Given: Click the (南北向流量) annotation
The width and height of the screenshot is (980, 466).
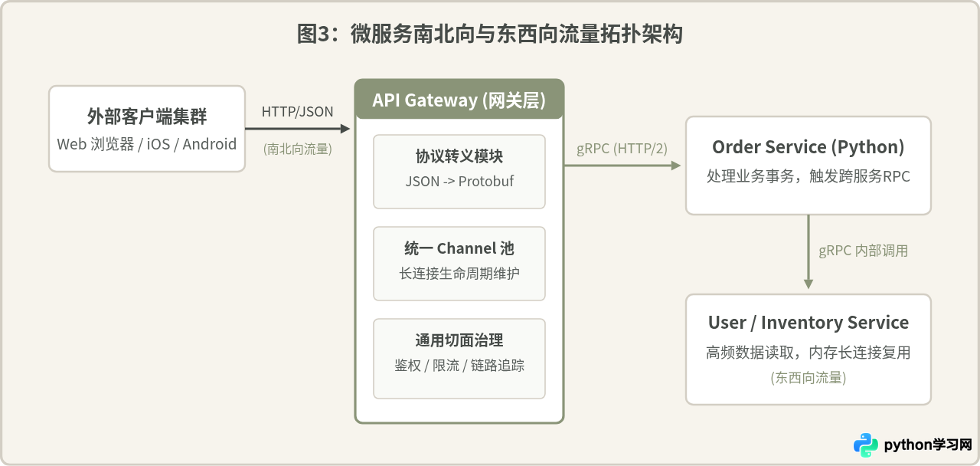Looking at the screenshot, I should coord(298,149).
